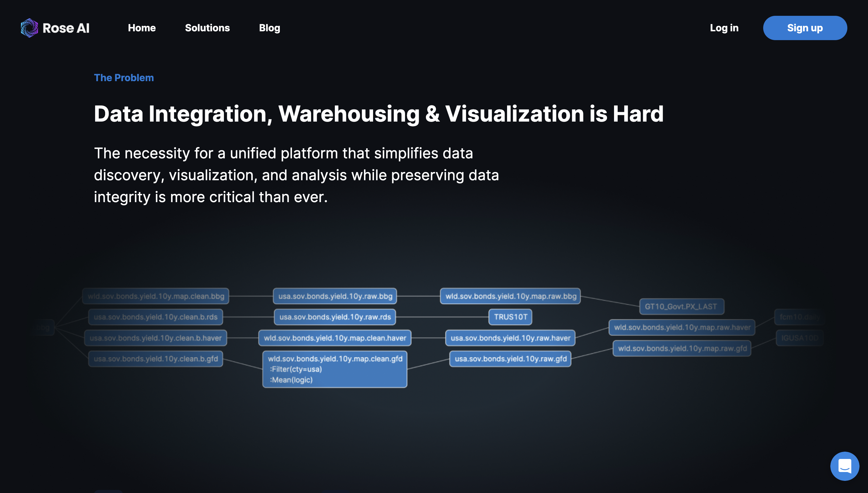868x493 pixels.
Task: Go to the Home menu item
Action: (142, 28)
